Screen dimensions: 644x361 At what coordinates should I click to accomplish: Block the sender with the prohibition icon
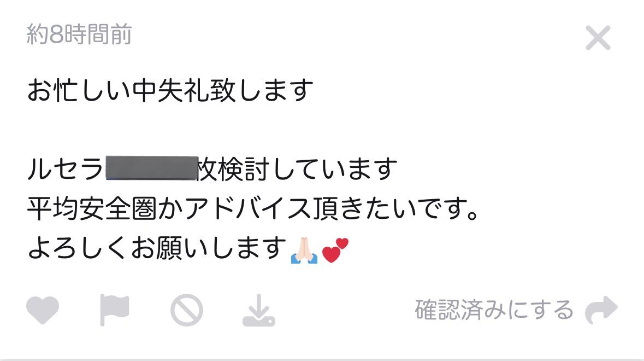pos(186,310)
